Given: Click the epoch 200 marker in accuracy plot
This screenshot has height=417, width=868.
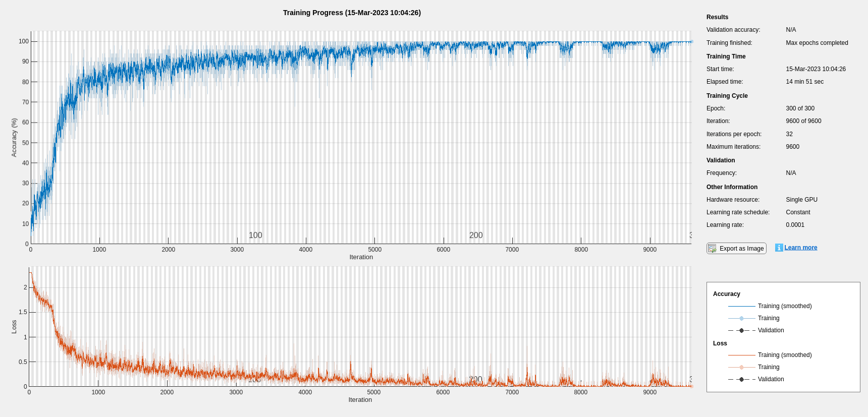Looking at the screenshot, I should pos(476,235).
